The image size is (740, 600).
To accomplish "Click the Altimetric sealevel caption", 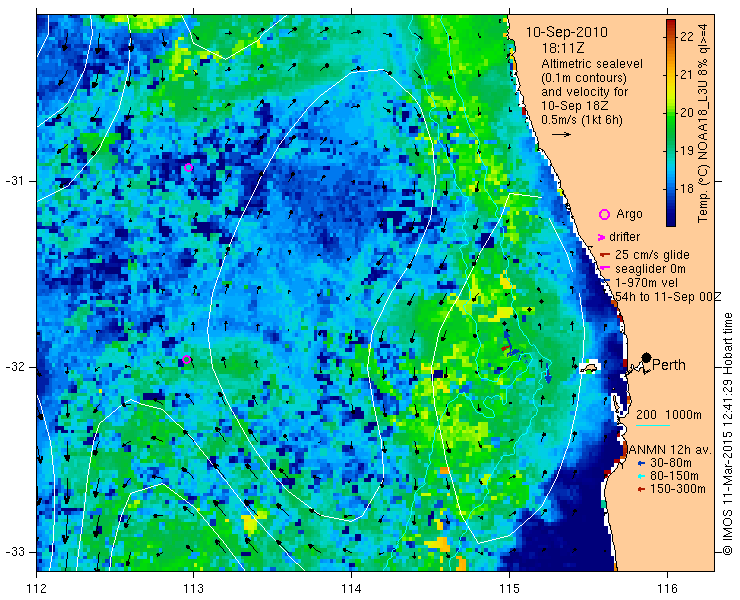I will (592, 64).
